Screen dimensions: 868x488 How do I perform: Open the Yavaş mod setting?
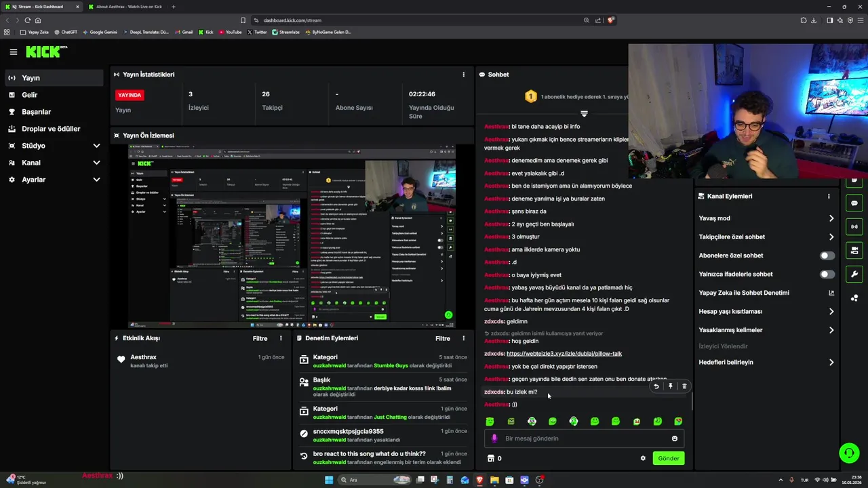pyautogui.click(x=766, y=218)
